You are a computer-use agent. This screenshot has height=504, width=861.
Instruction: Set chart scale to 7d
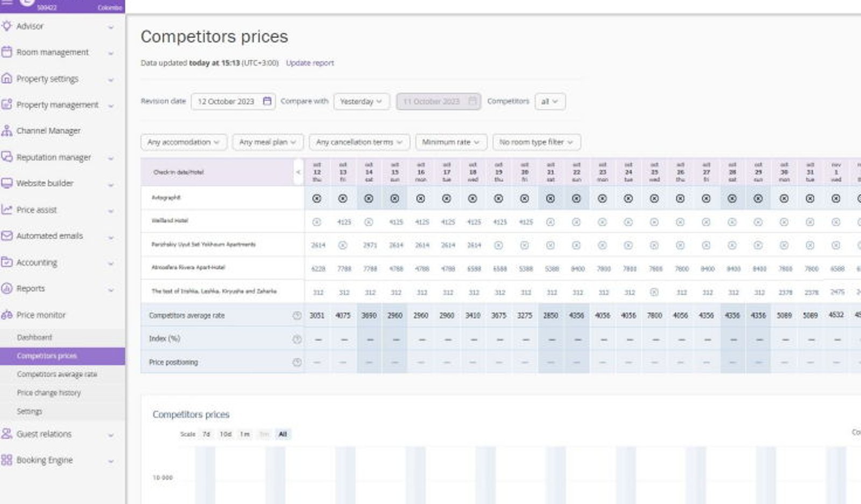point(206,434)
